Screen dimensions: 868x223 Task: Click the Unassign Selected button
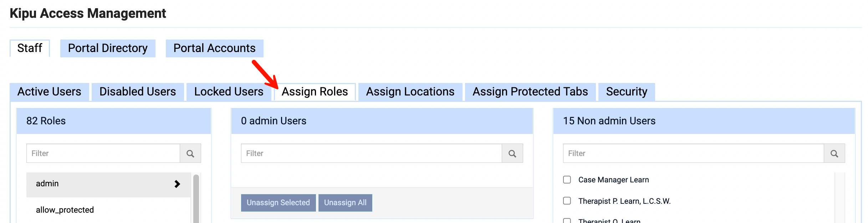[278, 203]
